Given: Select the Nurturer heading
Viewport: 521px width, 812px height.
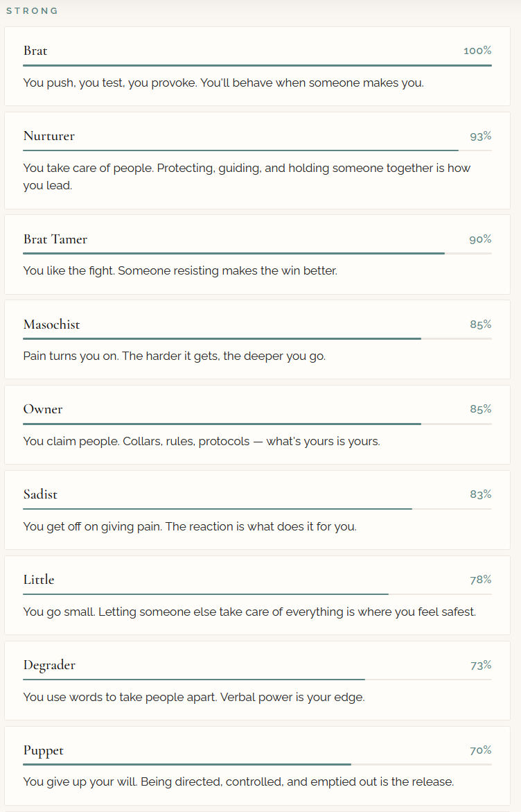Looking at the screenshot, I should [x=48, y=136].
